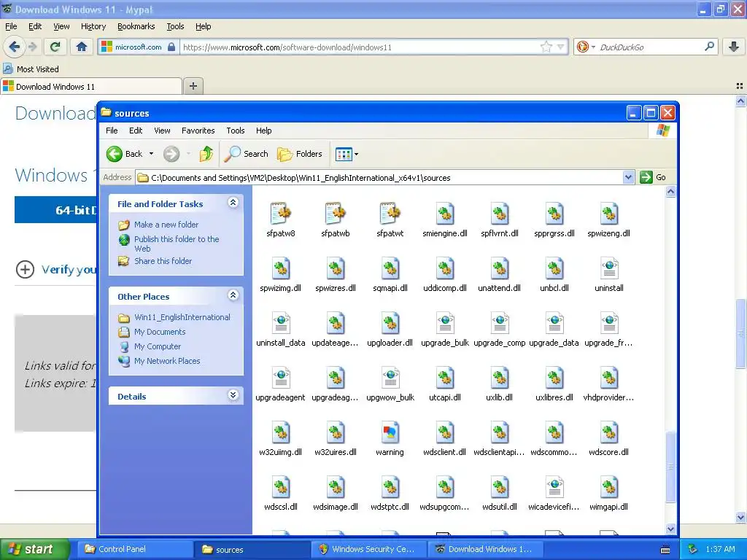Select the w32uiimg.dll file icon
Screen dimensions: 747x560
click(x=281, y=432)
